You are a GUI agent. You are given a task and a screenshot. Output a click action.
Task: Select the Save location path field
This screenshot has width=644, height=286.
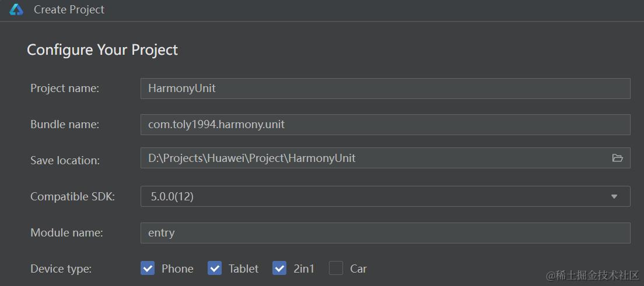tap(373, 158)
